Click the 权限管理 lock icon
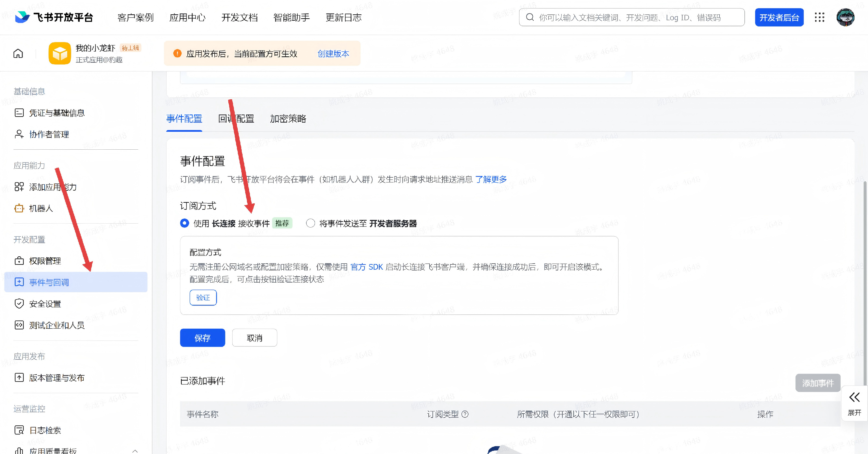The image size is (868, 454). [x=19, y=261]
